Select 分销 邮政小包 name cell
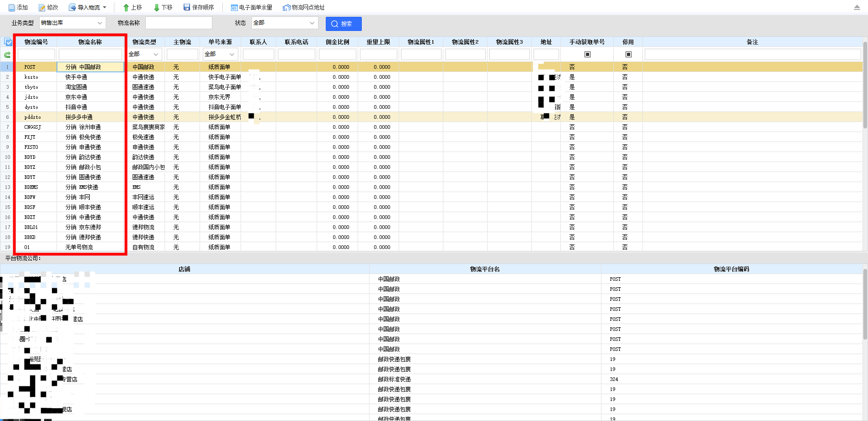868x421 pixels. pos(90,167)
